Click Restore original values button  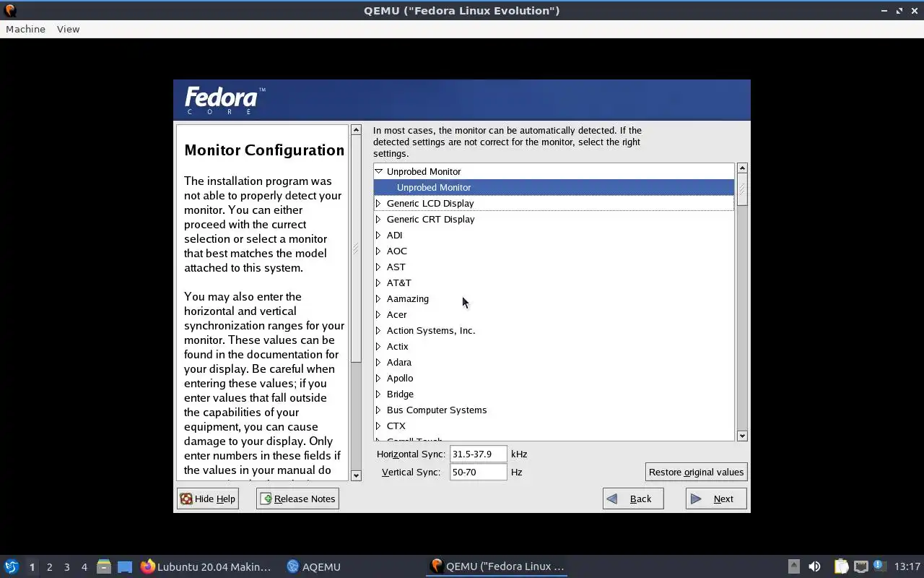click(x=696, y=472)
